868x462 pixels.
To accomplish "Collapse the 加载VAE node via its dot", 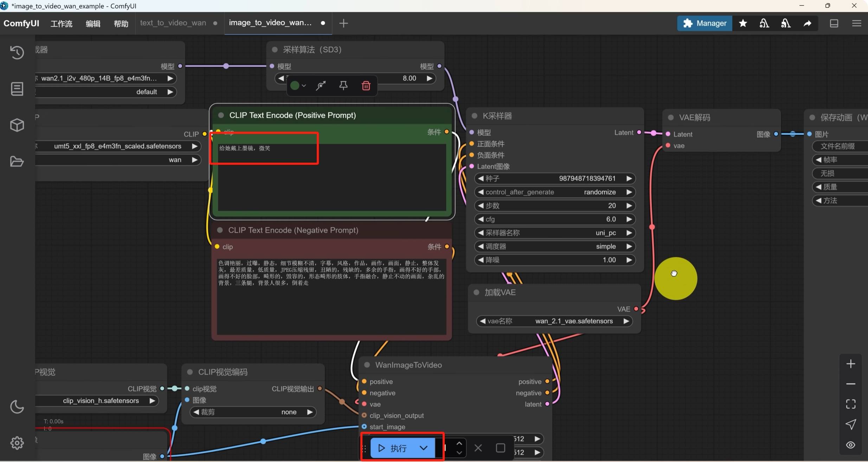I will coord(476,292).
